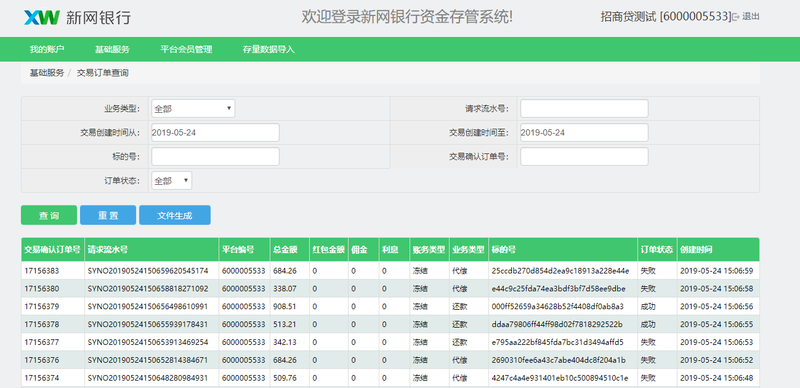This screenshot has width=800, height=388.
Task: Open the 平台会员管理 menu
Action: 186,50
